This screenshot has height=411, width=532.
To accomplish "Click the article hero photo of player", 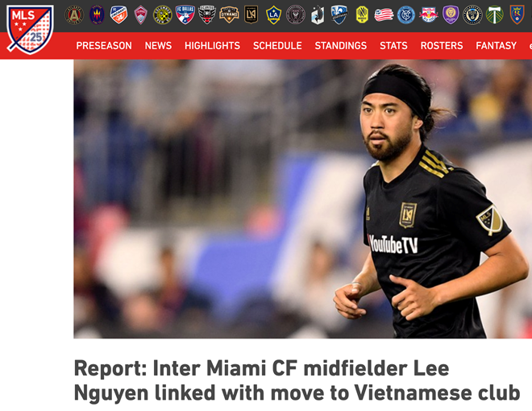I will (x=302, y=199).
